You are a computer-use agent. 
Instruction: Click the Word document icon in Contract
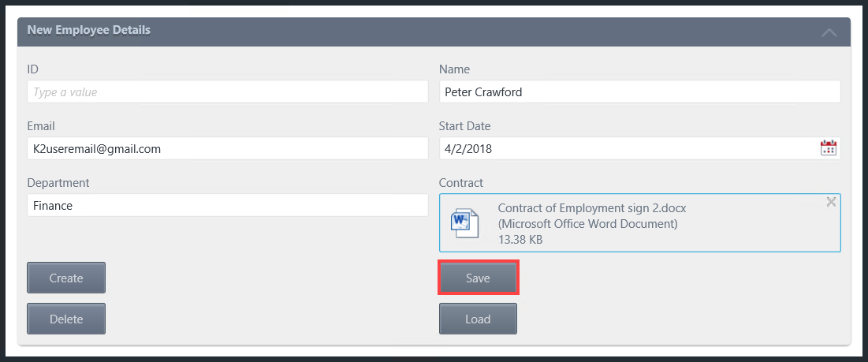point(463,222)
